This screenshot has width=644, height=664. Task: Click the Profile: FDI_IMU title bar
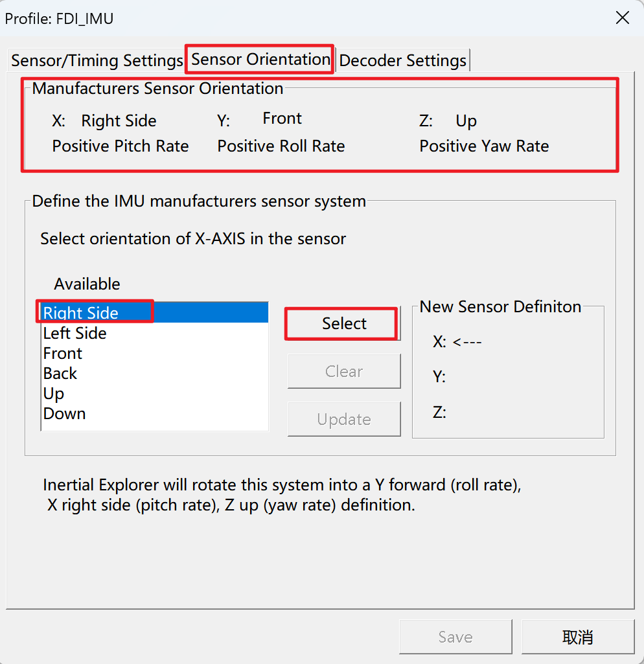point(296,18)
